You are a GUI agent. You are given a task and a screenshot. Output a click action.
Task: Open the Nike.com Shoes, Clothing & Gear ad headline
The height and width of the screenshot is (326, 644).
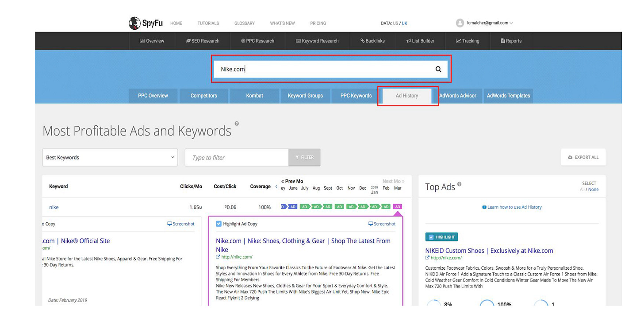(303, 245)
